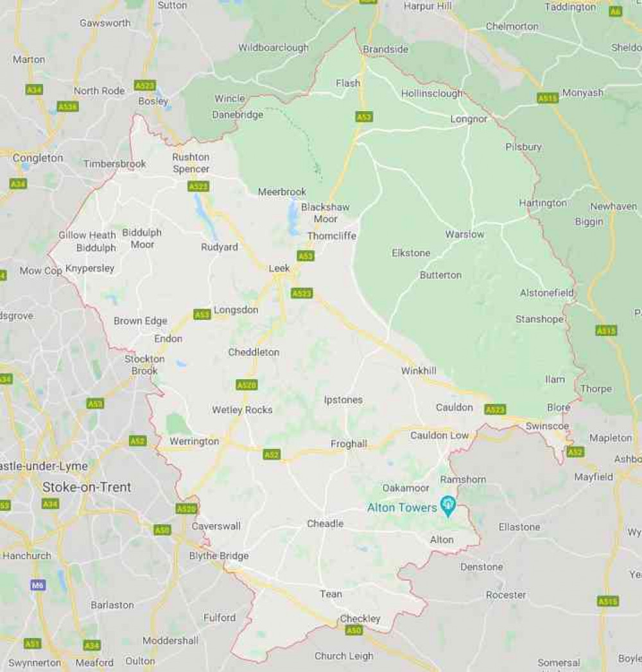This screenshot has width=642, height=672.
Task: Click the A523 road badge near Bosley
Action: tap(144, 85)
